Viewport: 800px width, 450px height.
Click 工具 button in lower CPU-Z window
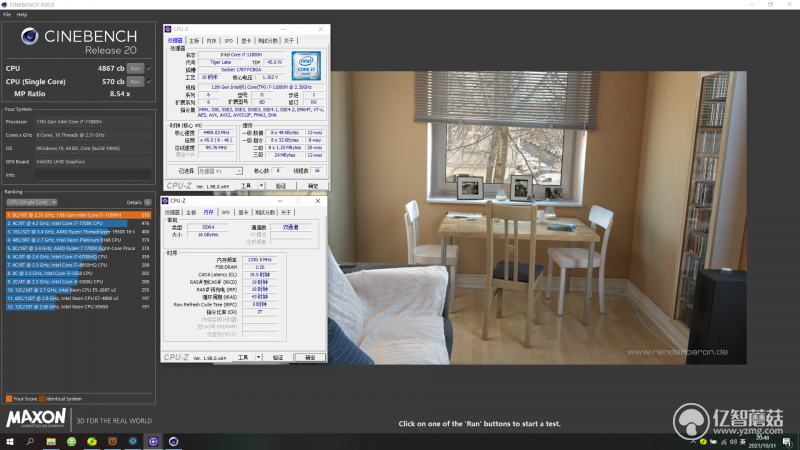pos(243,358)
